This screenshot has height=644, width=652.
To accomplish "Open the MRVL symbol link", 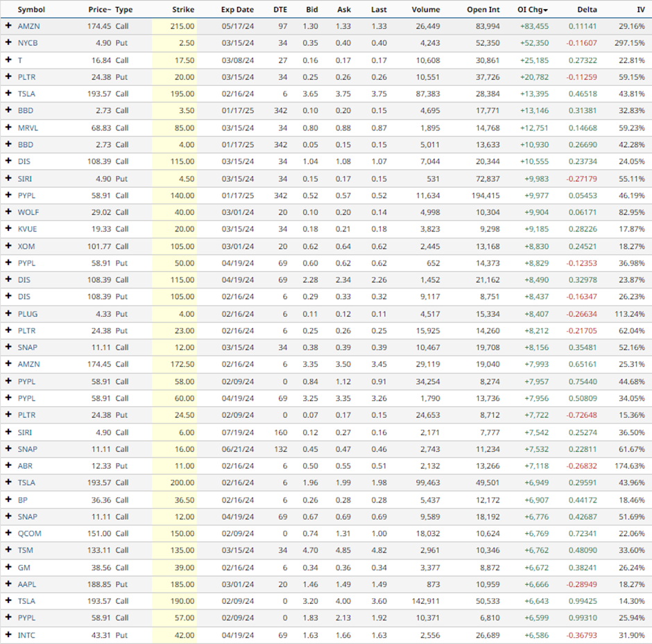I will point(28,128).
